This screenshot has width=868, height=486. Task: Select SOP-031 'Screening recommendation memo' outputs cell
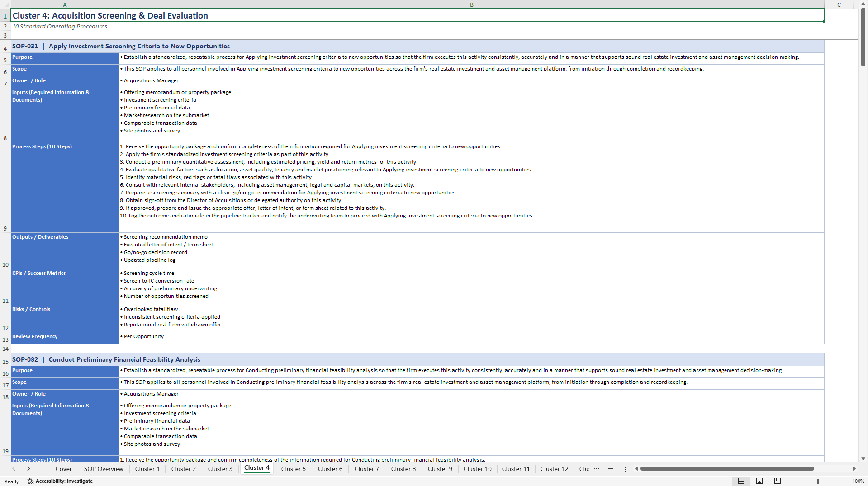coord(471,251)
